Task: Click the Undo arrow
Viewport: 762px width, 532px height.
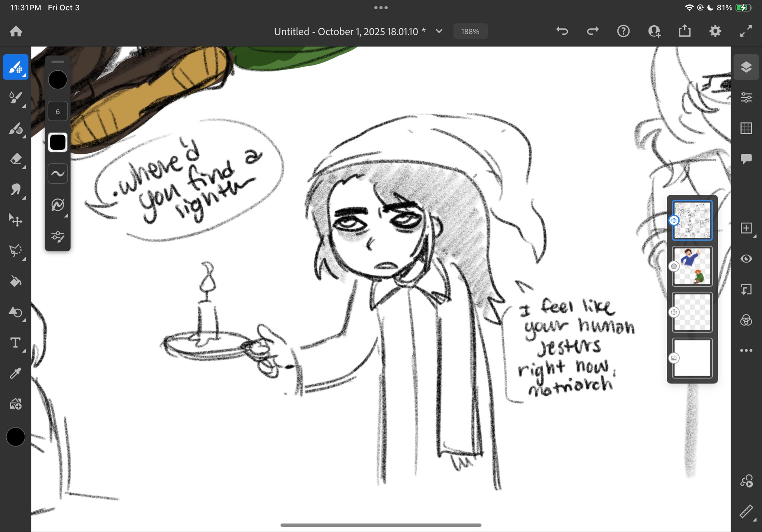Action: [562, 31]
